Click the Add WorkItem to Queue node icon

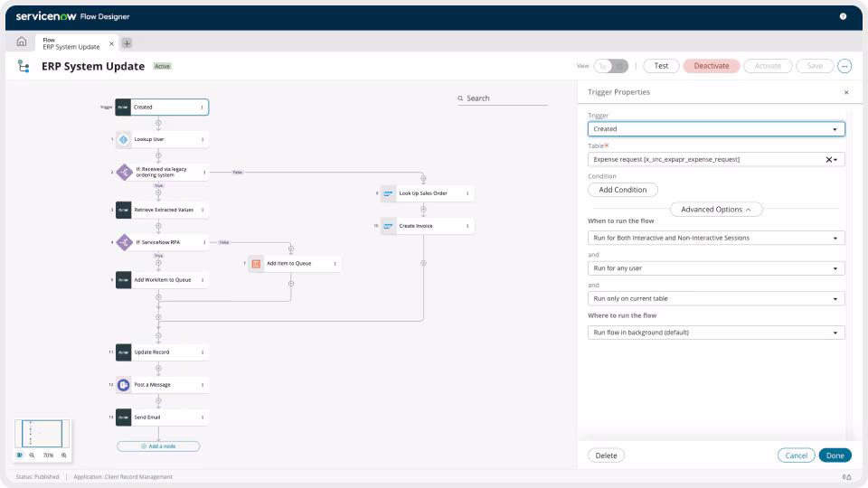[x=124, y=280]
